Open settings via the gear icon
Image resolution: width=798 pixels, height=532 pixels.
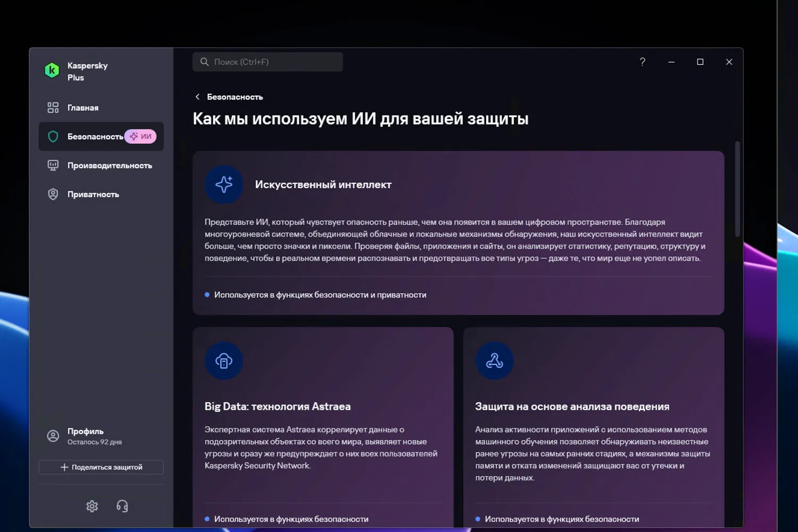tap(92, 506)
